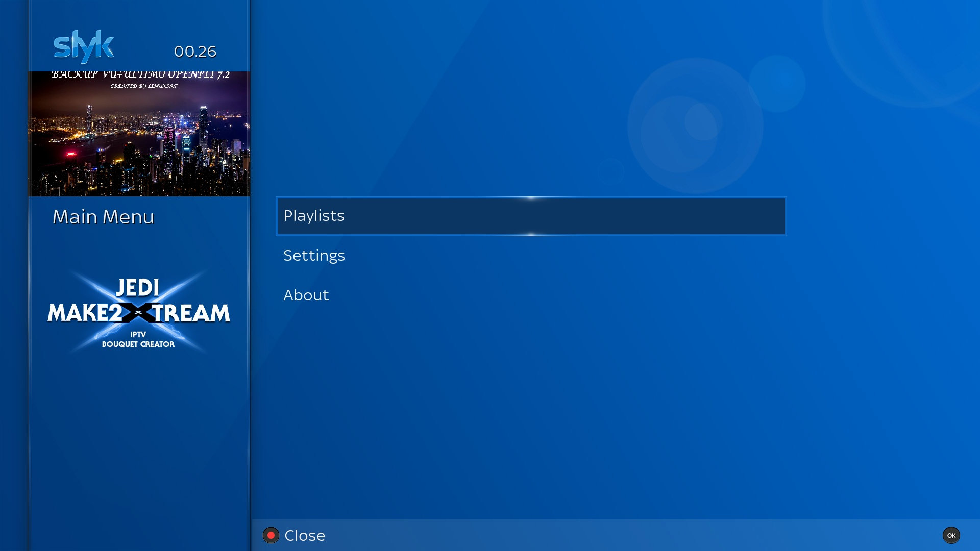Select the Settings menu entry
This screenshot has height=551, width=980.
tap(314, 256)
